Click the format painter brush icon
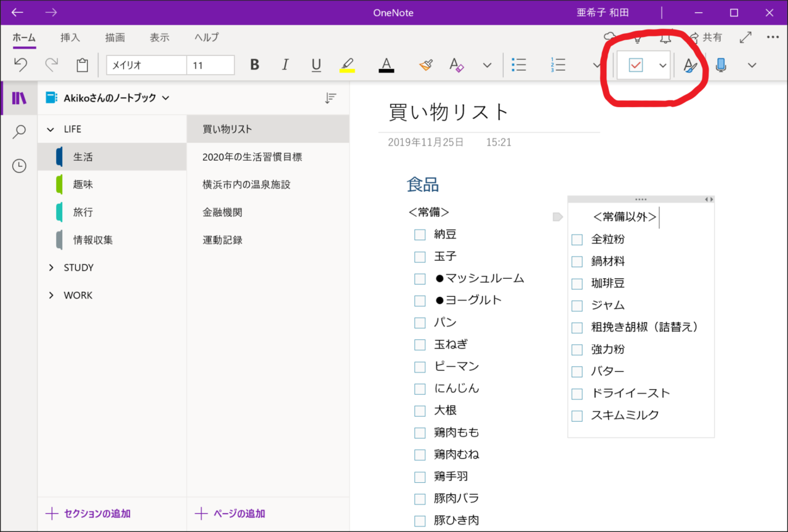The height and width of the screenshot is (532, 788). [x=425, y=65]
